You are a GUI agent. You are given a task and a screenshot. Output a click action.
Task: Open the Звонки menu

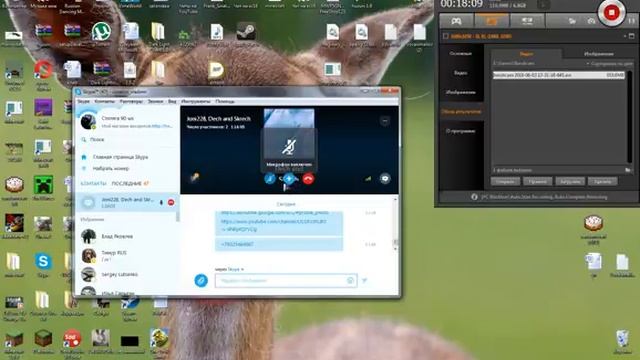click(x=155, y=101)
